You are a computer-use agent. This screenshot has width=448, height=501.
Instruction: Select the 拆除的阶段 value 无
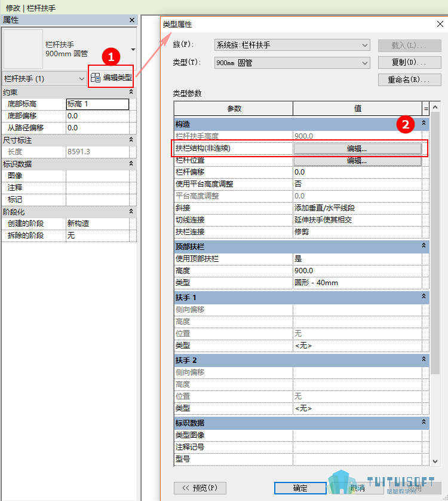98,236
